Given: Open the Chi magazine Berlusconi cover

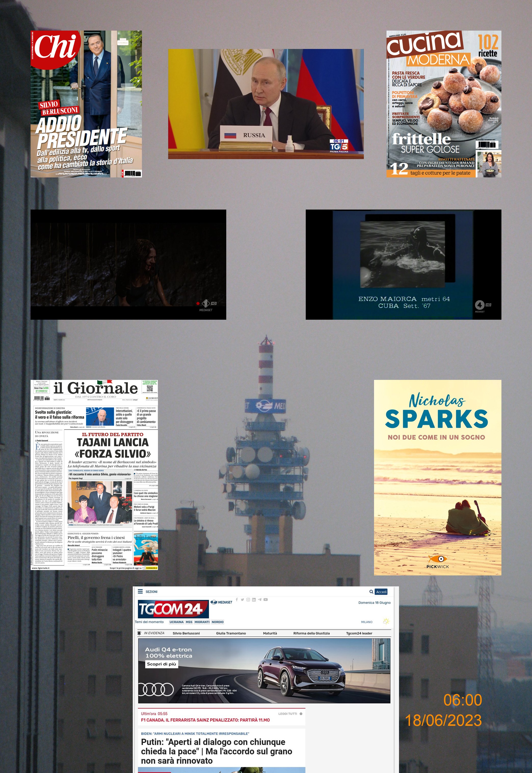Looking at the screenshot, I should tap(86, 104).
